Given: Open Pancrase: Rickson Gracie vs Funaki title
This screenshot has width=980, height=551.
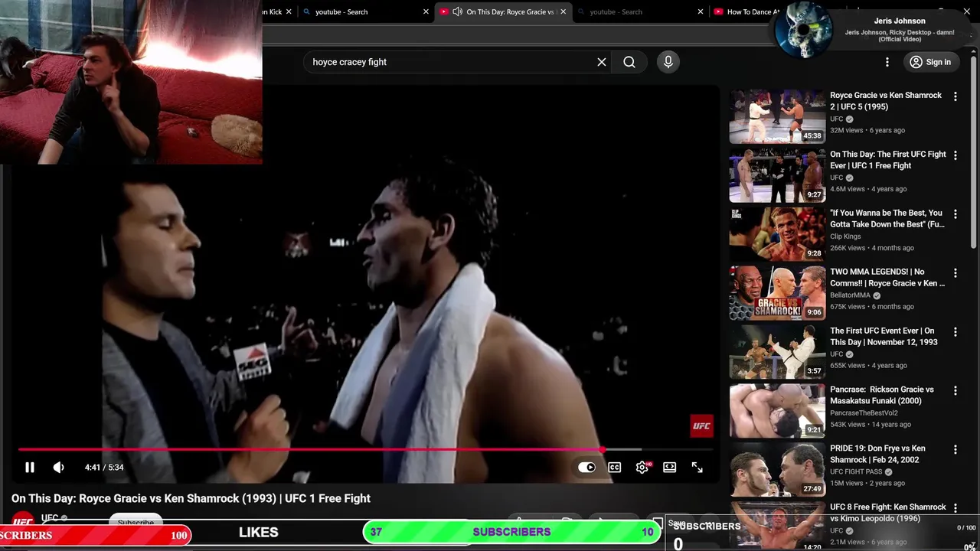Looking at the screenshot, I should pos(882,396).
